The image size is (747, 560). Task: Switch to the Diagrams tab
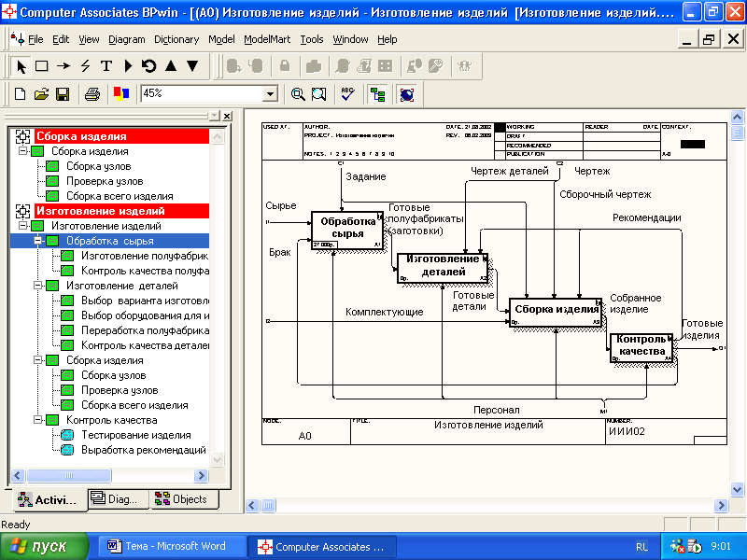coord(119,499)
